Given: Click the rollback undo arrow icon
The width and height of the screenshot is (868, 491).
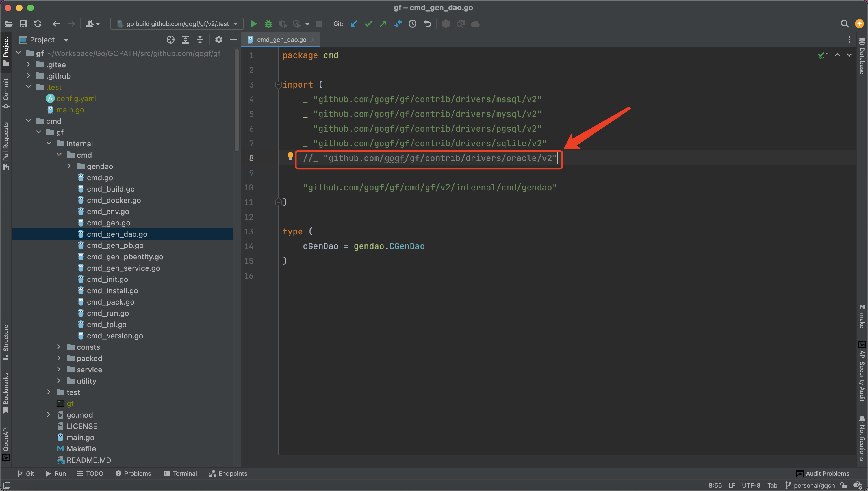Looking at the screenshot, I should pyautogui.click(x=428, y=24).
